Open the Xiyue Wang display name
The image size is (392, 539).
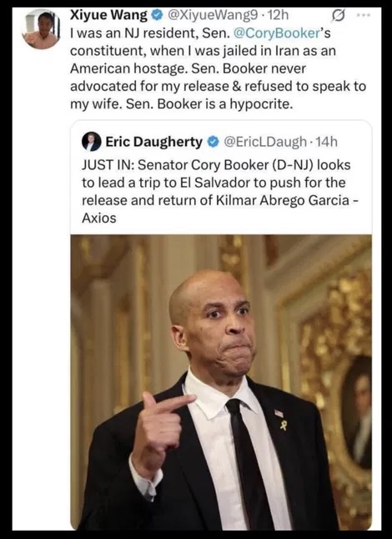(108, 15)
